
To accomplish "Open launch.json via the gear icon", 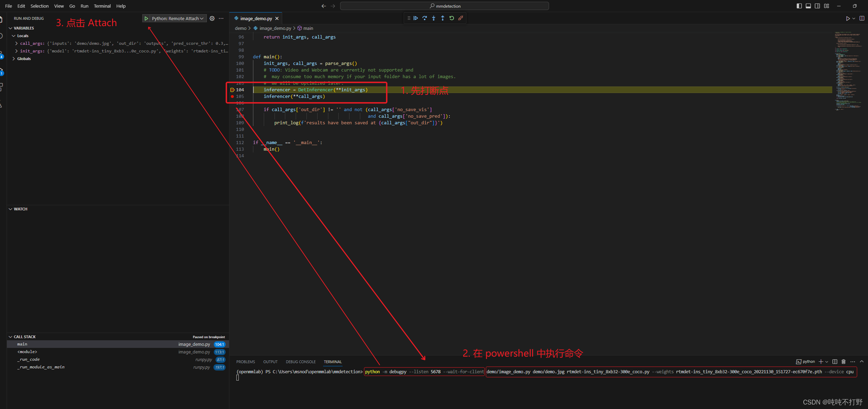I will pos(212,19).
